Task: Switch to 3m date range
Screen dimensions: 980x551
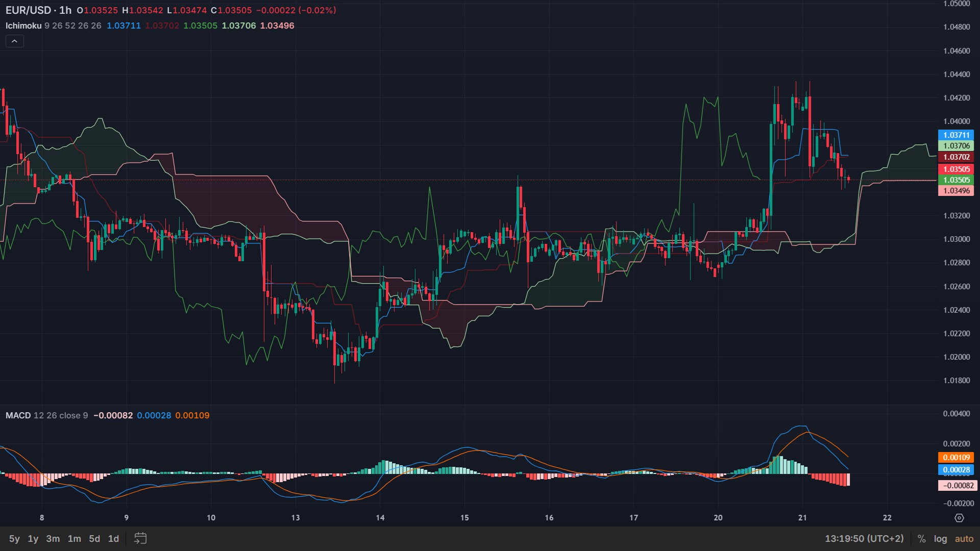Action: click(x=53, y=539)
